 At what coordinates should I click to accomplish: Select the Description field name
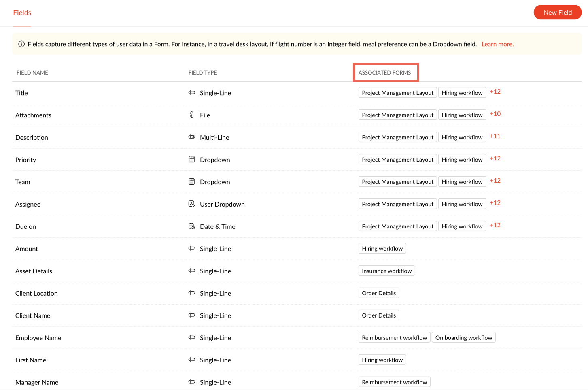[x=32, y=138]
